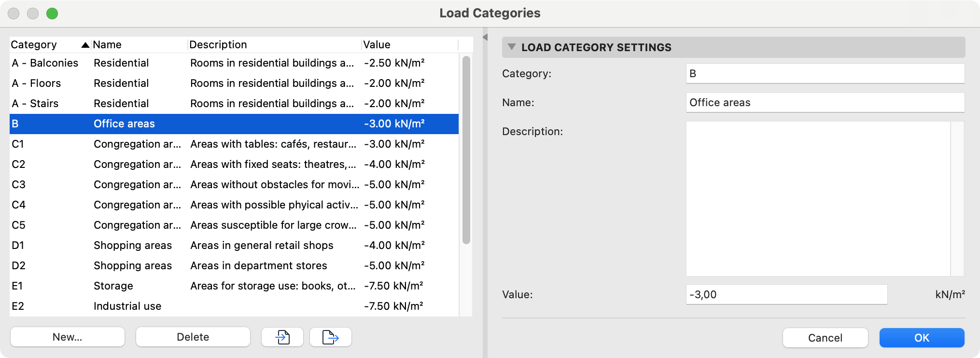Click 'Areas in general retail shops' description
Image resolution: width=980 pixels, height=358 pixels.
tap(262, 245)
